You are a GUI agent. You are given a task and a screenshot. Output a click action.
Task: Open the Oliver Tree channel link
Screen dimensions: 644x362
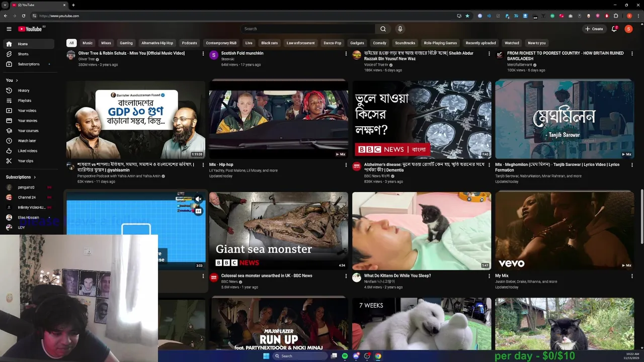(86, 59)
